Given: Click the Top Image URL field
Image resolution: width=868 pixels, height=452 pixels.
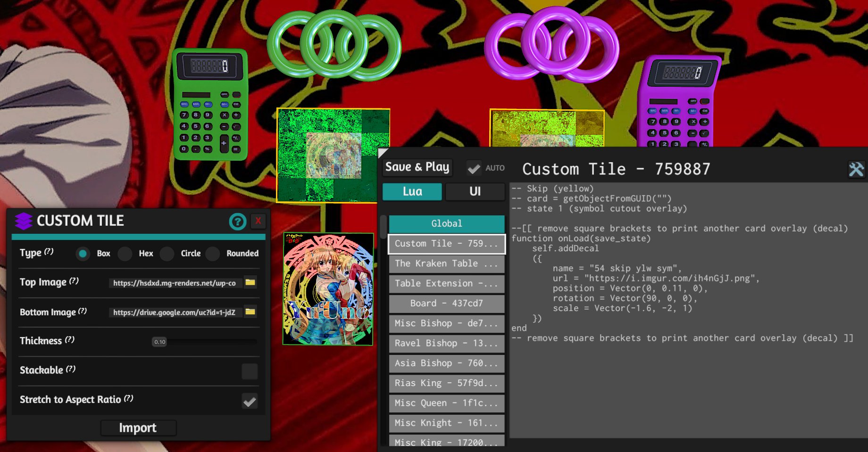Looking at the screenshot, I should pos(175,283).
